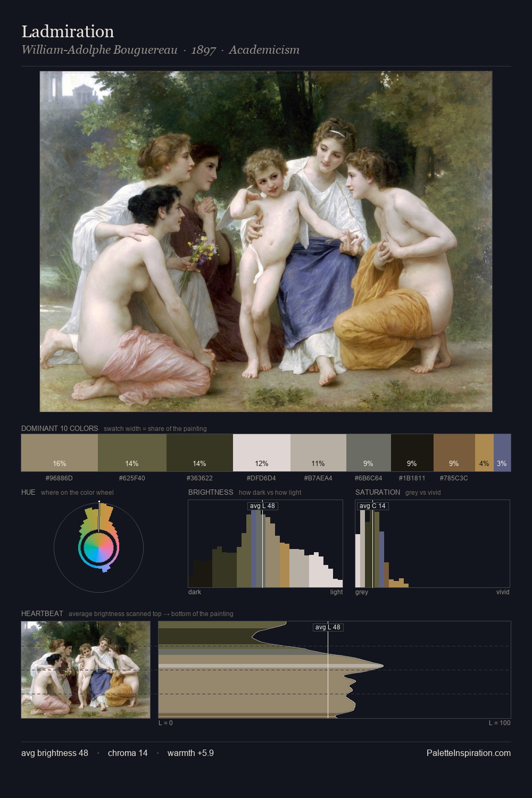Viewport: 532px width, 798px height.
Task: Select the 12% pale swatch #DFD6D4
Action: [262, 453]
